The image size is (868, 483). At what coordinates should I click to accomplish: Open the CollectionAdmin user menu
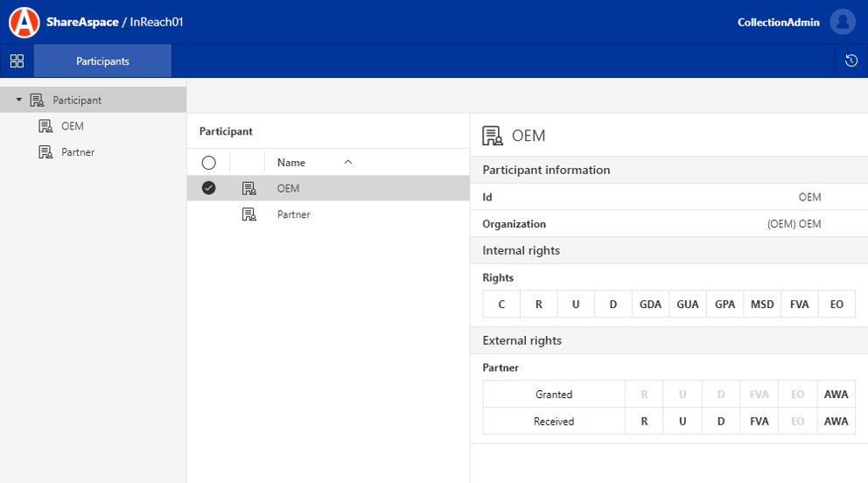click(x=778, y=22)
